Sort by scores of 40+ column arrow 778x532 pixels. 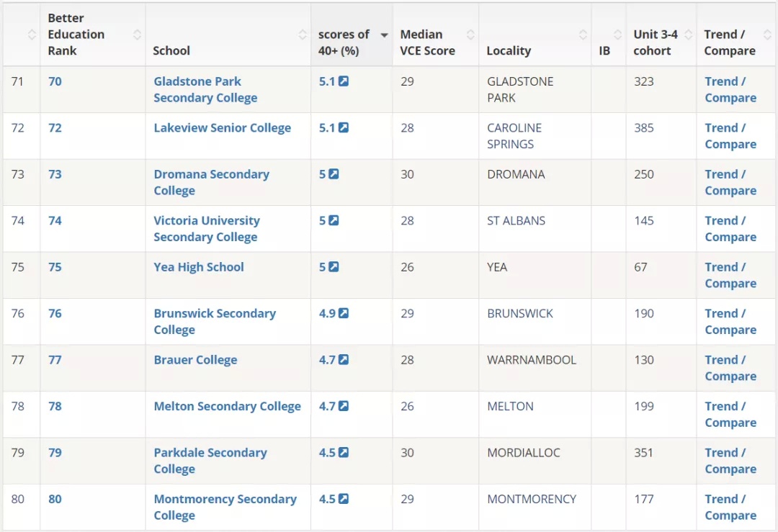384,35
